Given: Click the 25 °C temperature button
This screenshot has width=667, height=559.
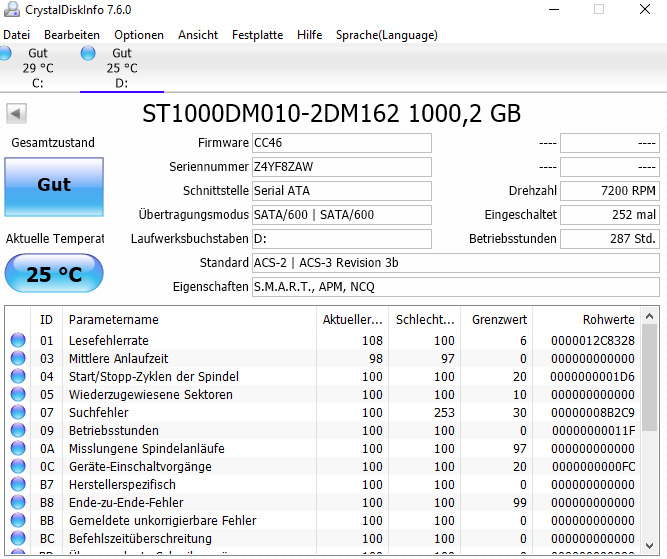Looking at the screenshot, I should [54, 274].
